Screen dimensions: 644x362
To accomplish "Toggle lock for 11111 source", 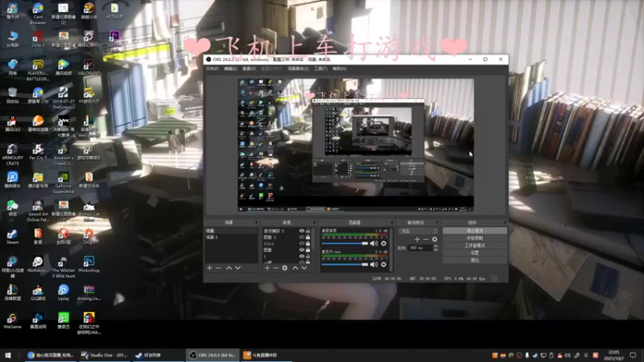I will [308, 244].
